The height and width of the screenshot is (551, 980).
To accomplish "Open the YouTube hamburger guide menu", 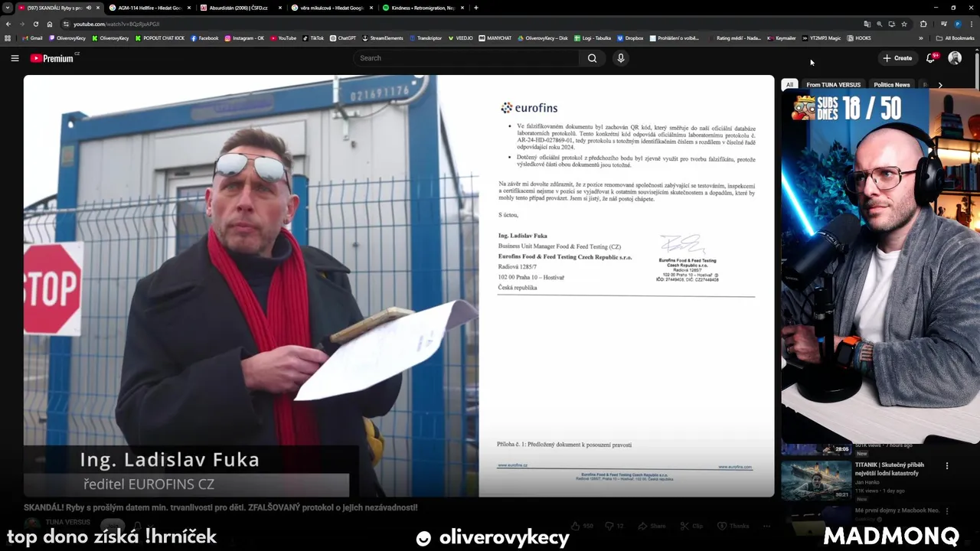I will [15, 58].
